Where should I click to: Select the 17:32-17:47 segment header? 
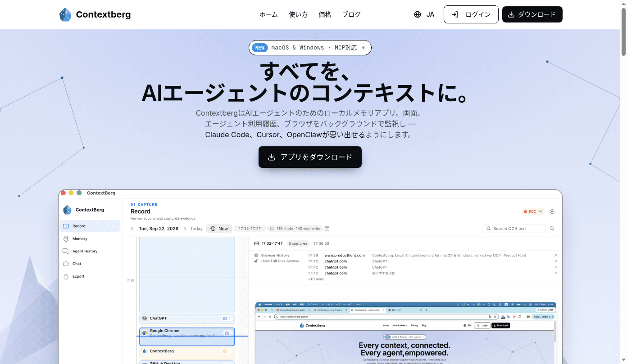(x=272, y=243)
